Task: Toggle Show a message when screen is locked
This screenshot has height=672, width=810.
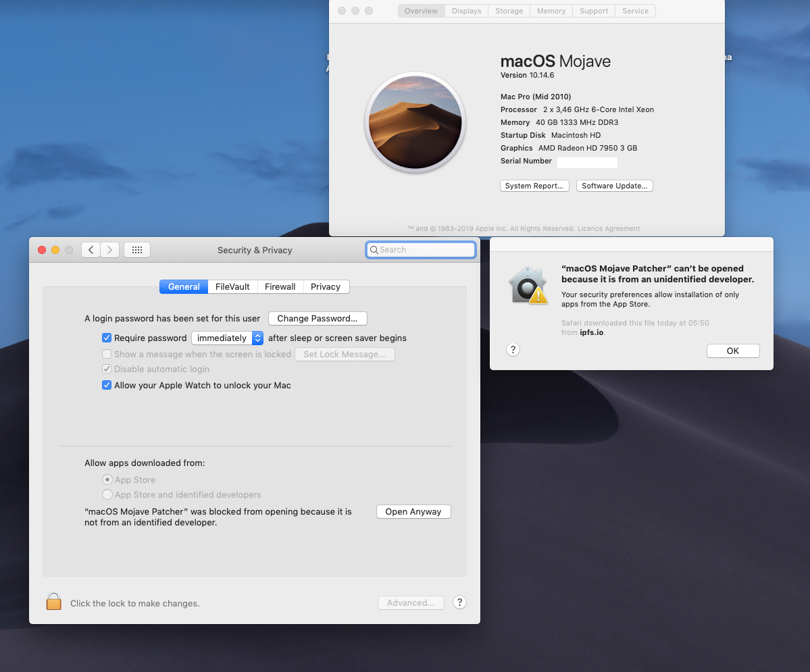Action: (107, 354)
